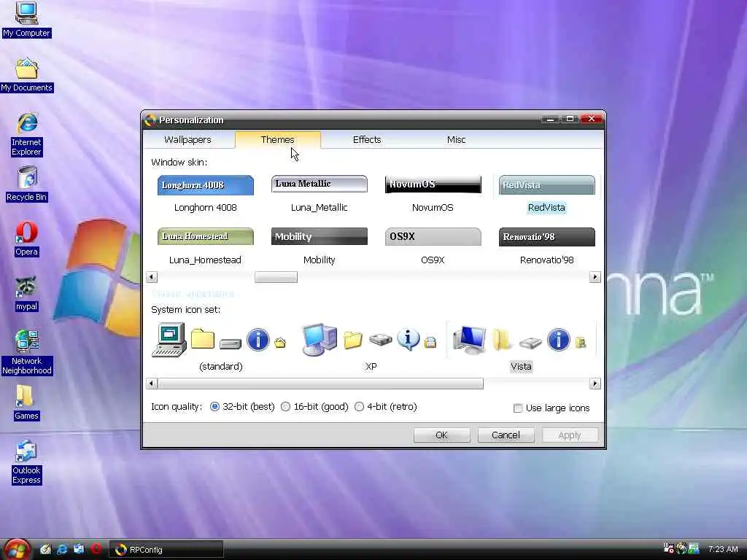The width and height of the screenshot is (747, 560).
Task: Open the Recycle Bin desktop icon
Action: (27, 184)
